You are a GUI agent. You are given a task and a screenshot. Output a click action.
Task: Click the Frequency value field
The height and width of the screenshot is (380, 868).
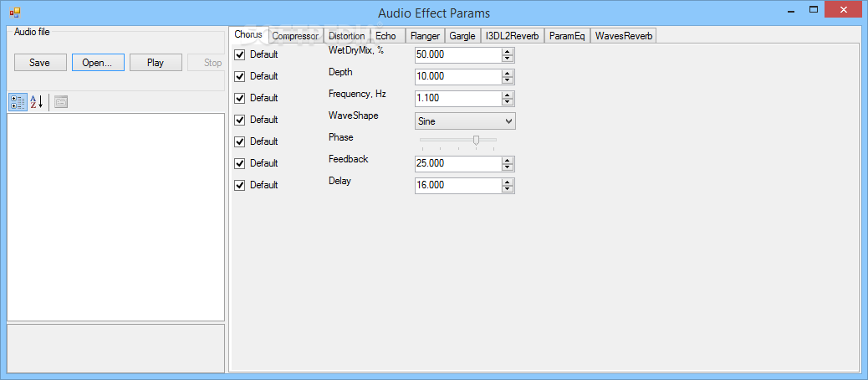pyautogui.click(x=457, y=99)
